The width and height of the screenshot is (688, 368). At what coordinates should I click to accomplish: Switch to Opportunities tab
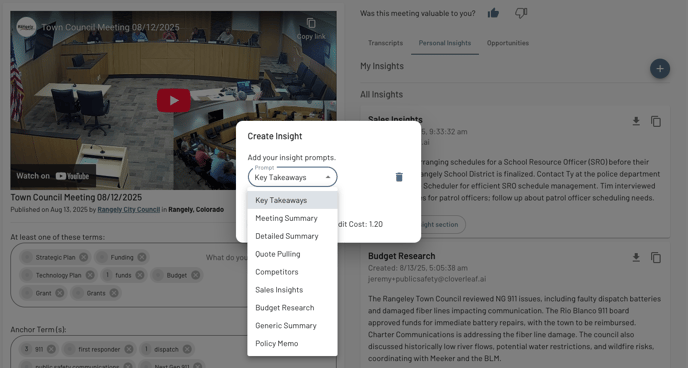tap(508, 43)
